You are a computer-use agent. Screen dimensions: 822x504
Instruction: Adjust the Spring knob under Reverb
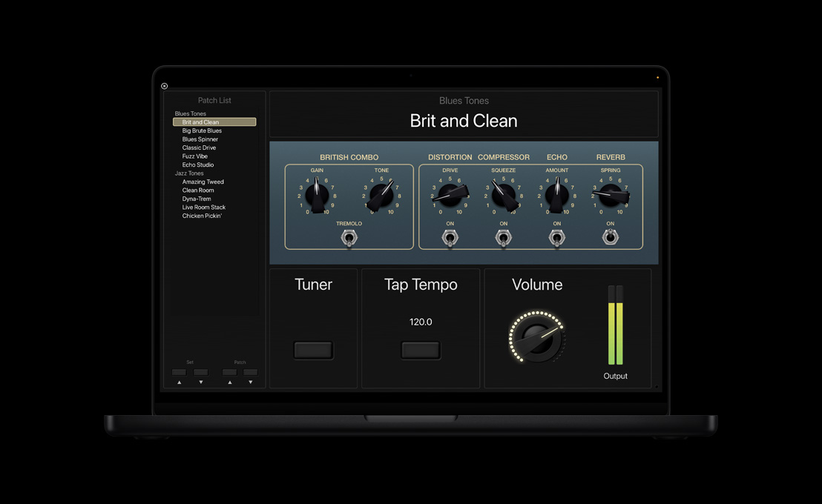click(x=610, y=194)
